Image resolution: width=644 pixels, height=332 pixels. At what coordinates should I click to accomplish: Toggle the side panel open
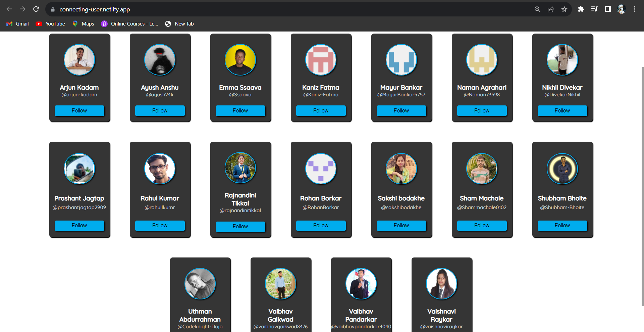[608, 9]
